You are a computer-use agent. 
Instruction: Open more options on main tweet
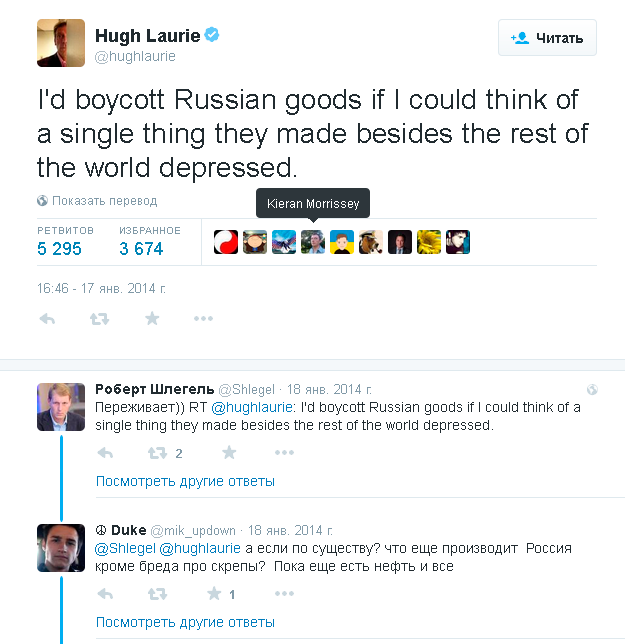click(203, 319)
